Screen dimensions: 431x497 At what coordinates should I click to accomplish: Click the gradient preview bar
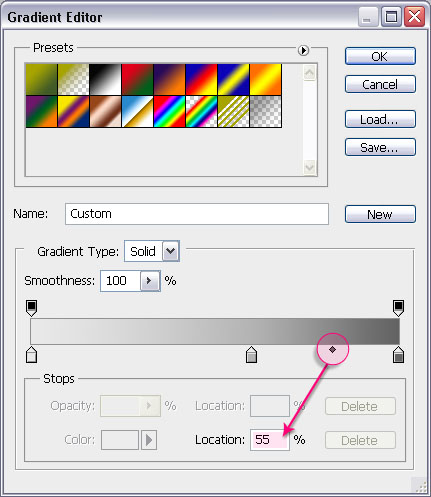pos(215,331)
